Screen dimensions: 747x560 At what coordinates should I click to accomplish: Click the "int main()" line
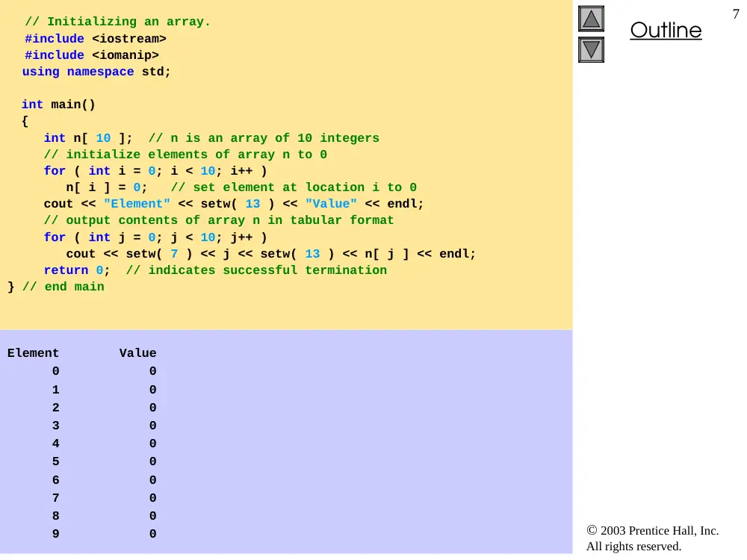[58, 105]
